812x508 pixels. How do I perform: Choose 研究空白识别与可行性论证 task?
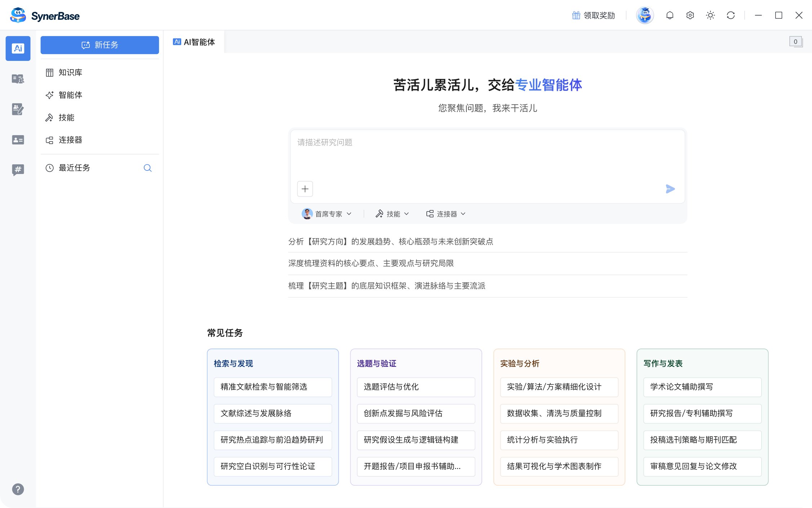click(x=273, y=467)
